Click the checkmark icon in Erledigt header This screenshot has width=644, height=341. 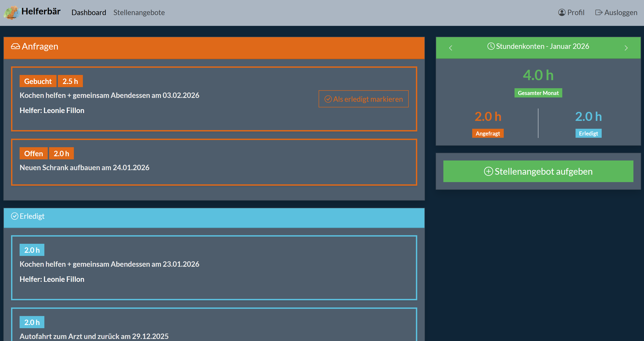15,216
